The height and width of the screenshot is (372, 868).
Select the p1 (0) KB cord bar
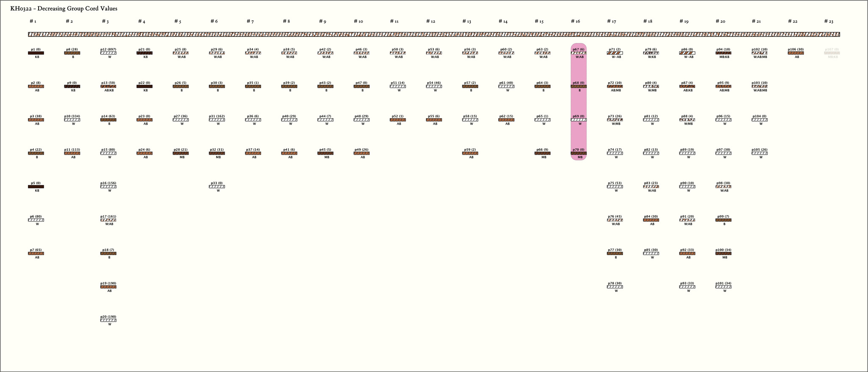(x=36, y=53)
